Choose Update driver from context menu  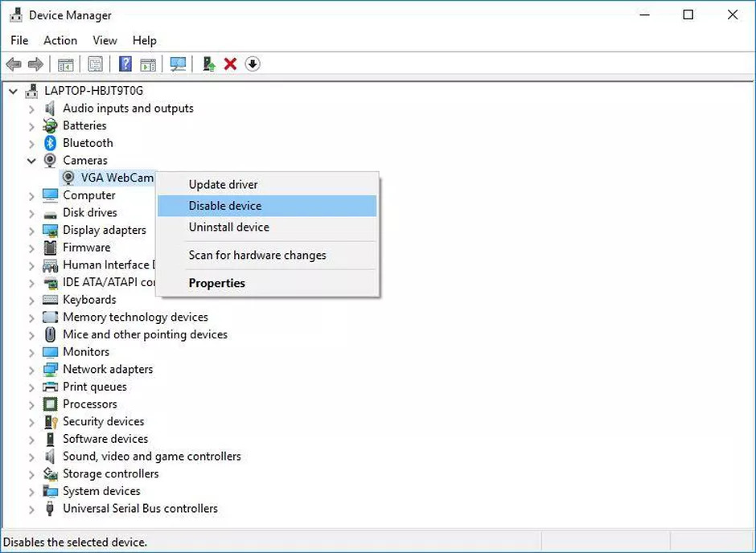point(267,185)
